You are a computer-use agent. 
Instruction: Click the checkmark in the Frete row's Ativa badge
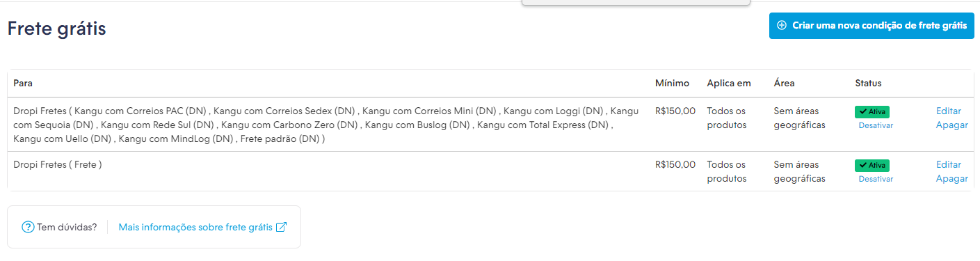point(862,166)
